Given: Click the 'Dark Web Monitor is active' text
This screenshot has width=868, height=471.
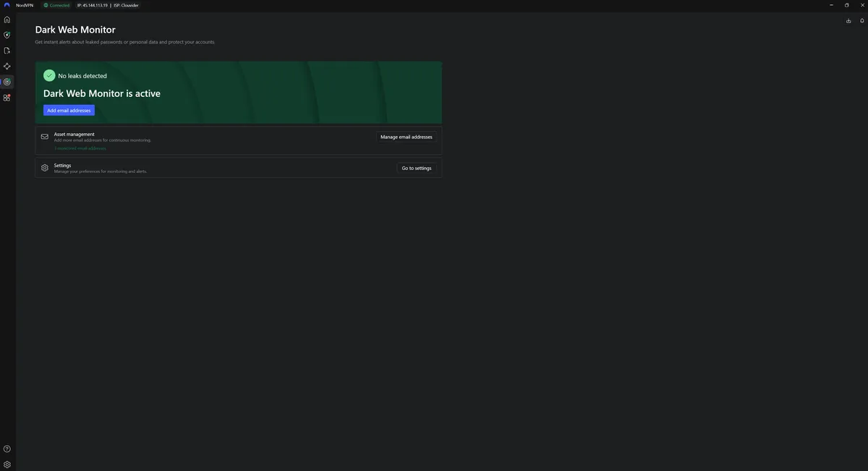Looking at the screenshot, I should pos(102,93).
